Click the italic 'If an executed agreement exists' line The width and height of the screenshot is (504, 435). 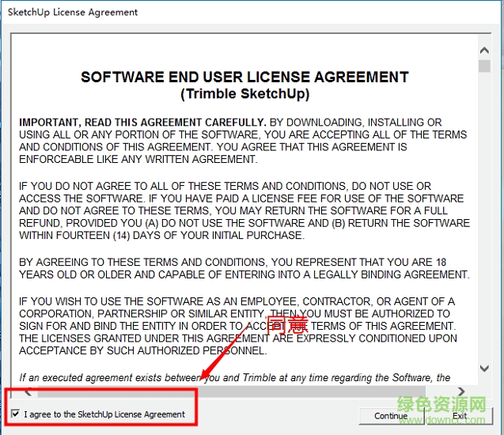coord(235,377)
